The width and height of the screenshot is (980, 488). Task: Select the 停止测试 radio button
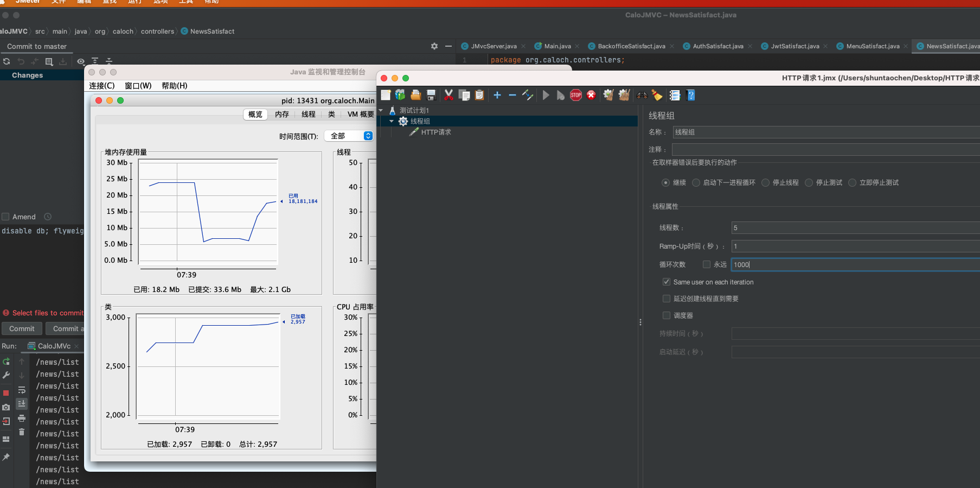click(x=809, y=182)
